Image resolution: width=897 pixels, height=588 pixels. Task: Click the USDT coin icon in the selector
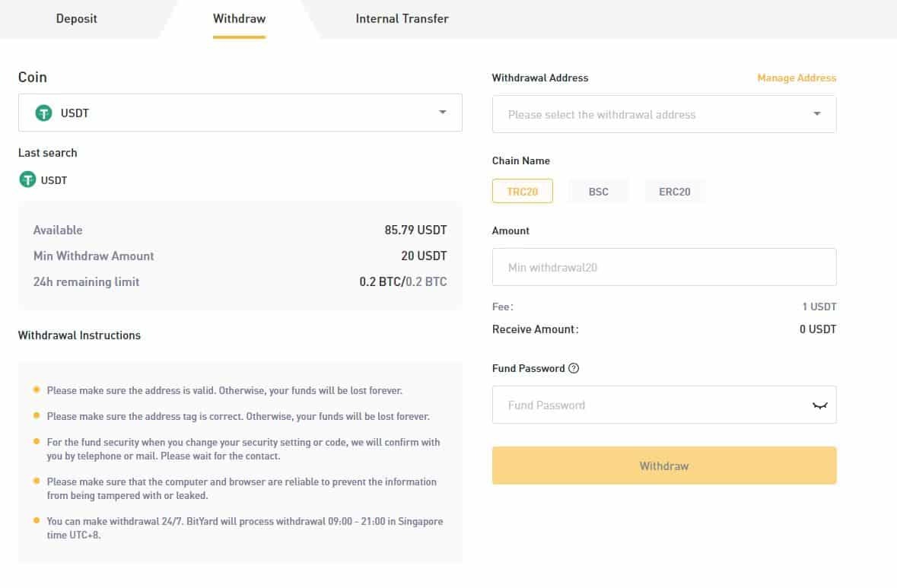pyautogui.click(x=44, y=113)
